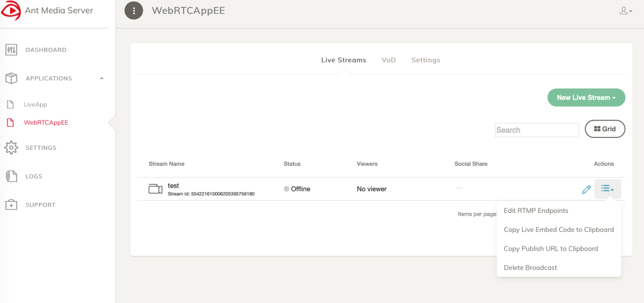Viewport: 644px width, 303px height.
Task: Click the Support first-aid kit icon
Action: [x=11, y=205]
